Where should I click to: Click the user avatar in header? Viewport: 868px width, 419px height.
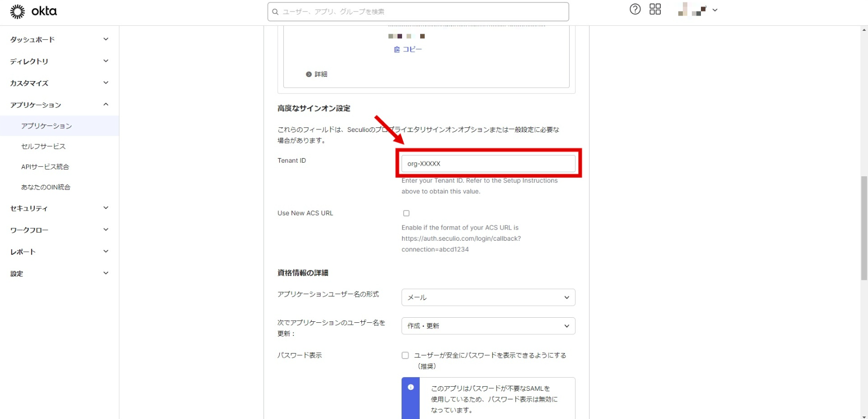(692, 10)
